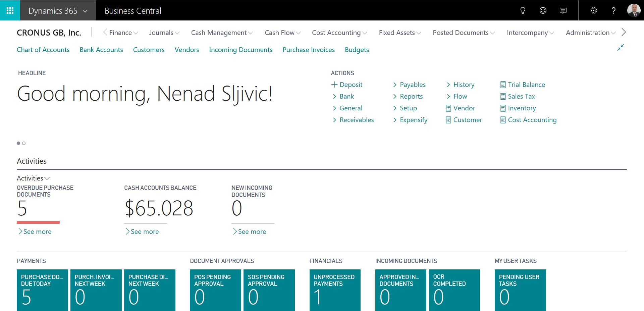Open the user profile avatar

click(x=634, y=10)
